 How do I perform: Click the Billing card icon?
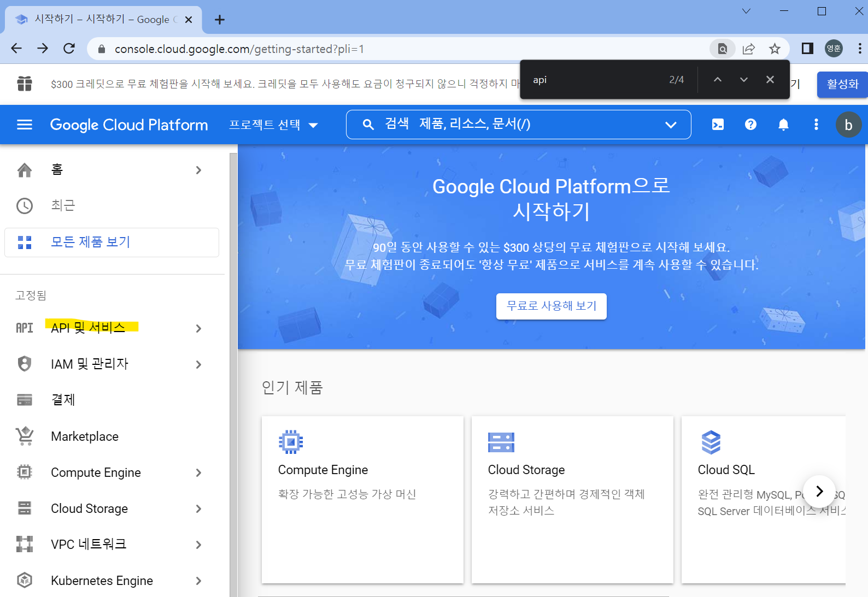click(x=25, y=400)
